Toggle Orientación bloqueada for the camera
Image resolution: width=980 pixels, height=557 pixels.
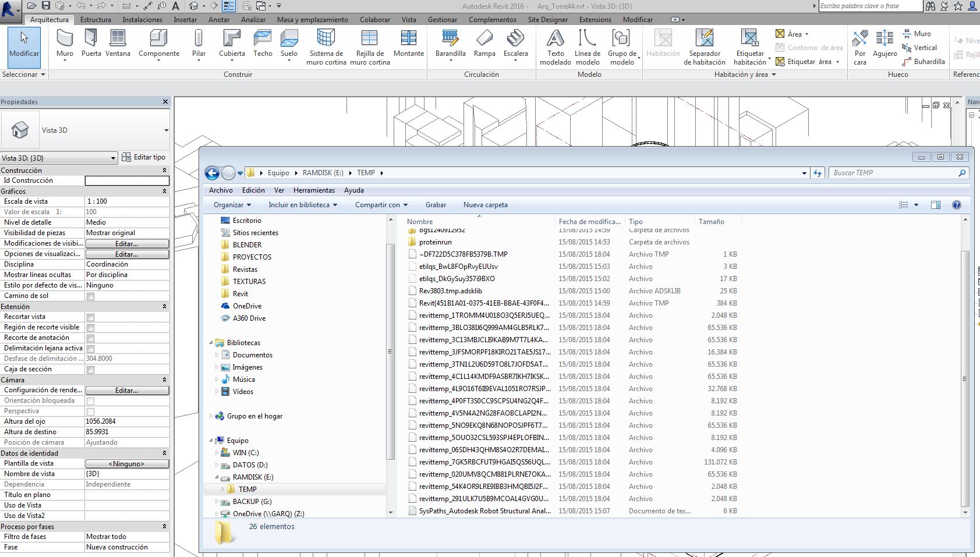point(90,400)
